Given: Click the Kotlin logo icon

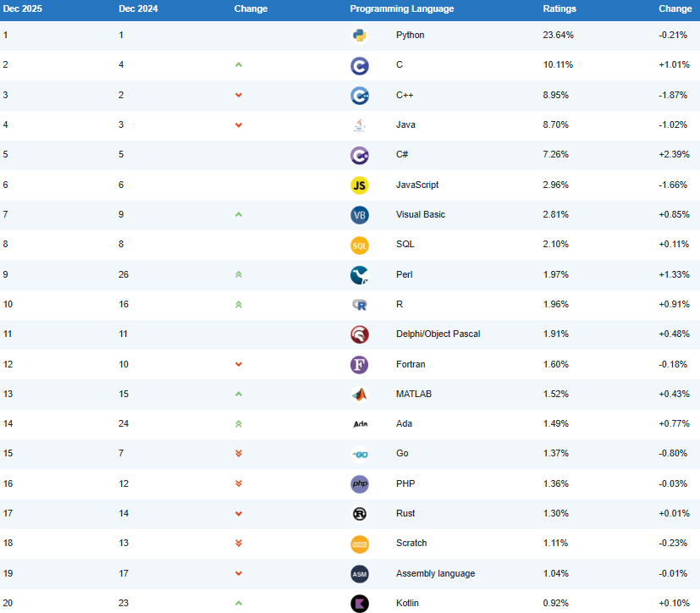Looking at the screenshot, I should coord(360,603).
